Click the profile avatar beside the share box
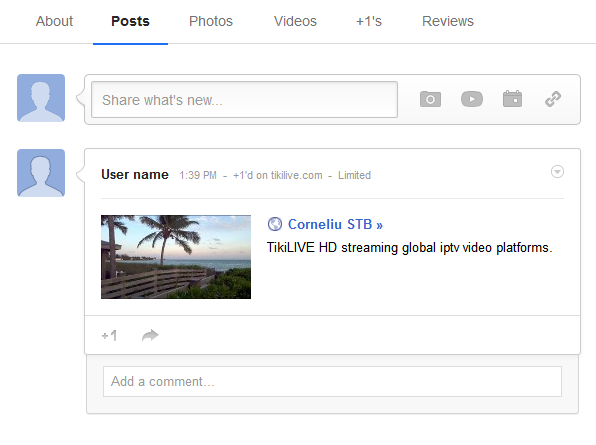 point(41,98)
